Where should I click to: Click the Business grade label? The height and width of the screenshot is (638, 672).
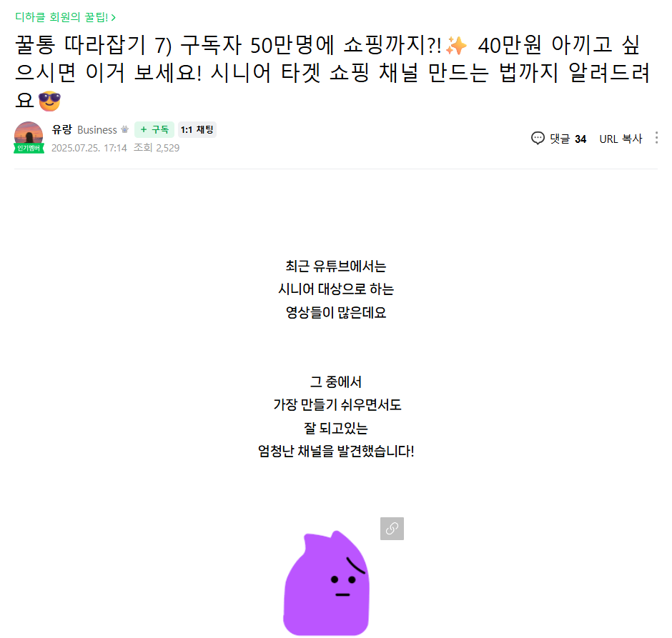coord(97,130)
